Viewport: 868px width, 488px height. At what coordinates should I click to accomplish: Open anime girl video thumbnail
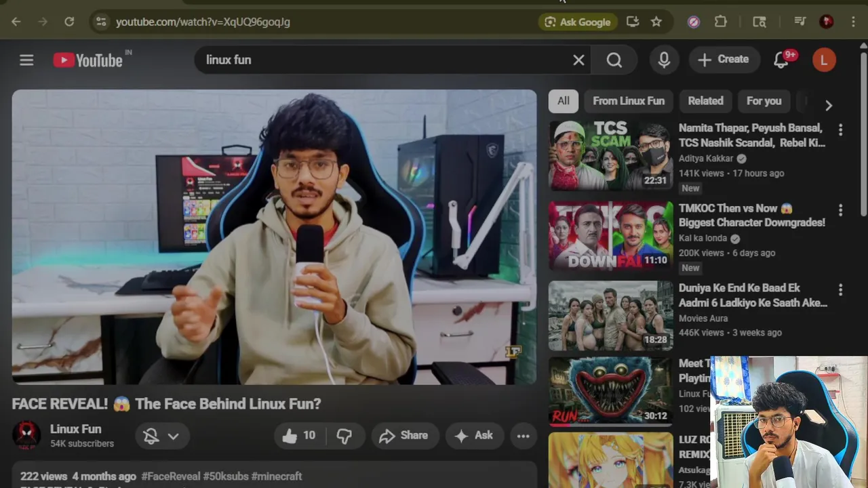pyautogui.click(x=611, y=460)
